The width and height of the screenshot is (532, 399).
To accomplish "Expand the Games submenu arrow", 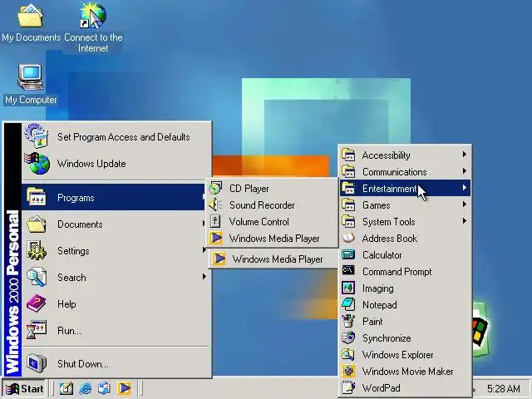I will pyautogui.click(x=465, y=204).
